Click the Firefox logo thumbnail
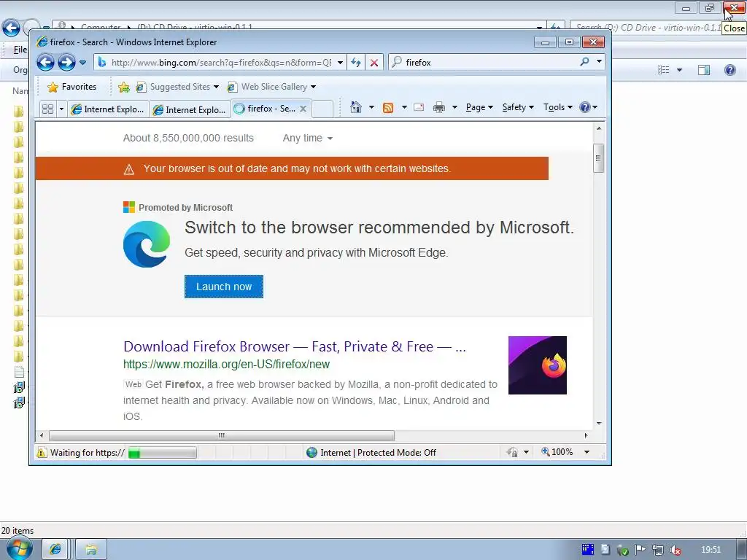 [x=538, y=365]
